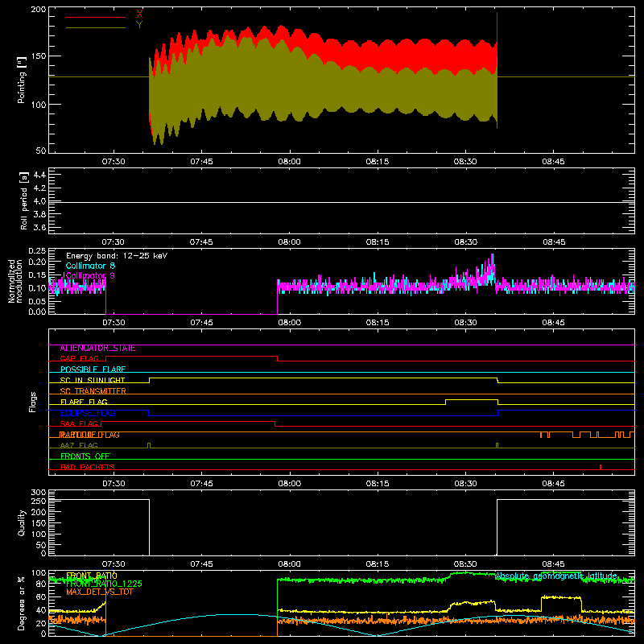The width and height of the screenshot is (644, 644).
Task: Click the raised yellow FLARE_FLAG segment
Action: pos(472,399)
